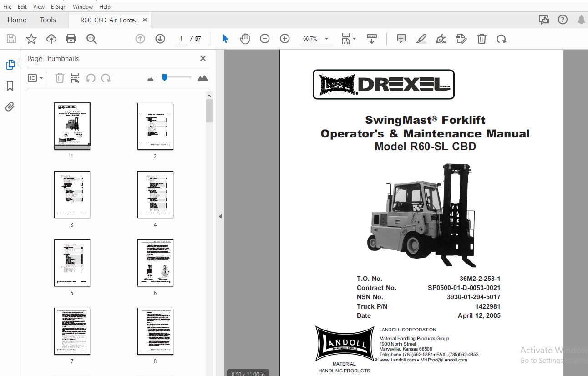This screenshot has width=588, height=376.
Task: Open the sign document pen tool
Action: (441, 39)
